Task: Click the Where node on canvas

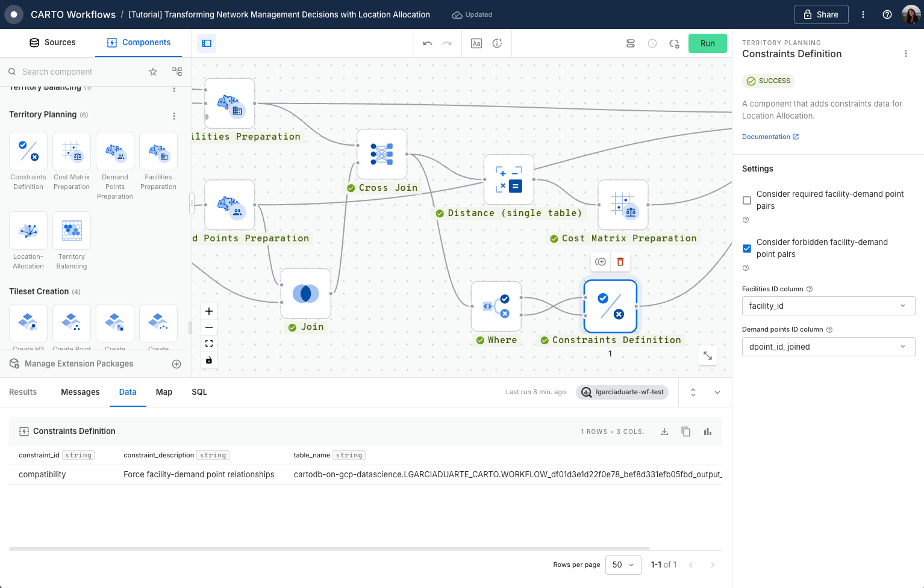Action: [x=496, y=306]
